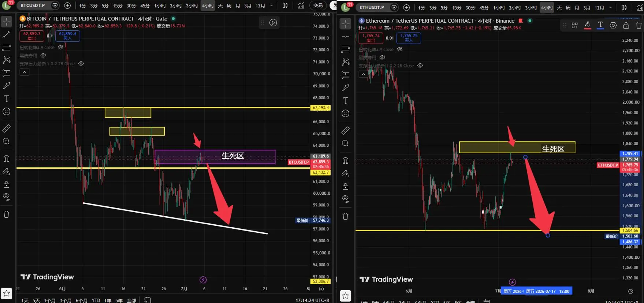
Task: Open drawing templates in ETH floating toolbar
Action: click(x=575, y=25)
